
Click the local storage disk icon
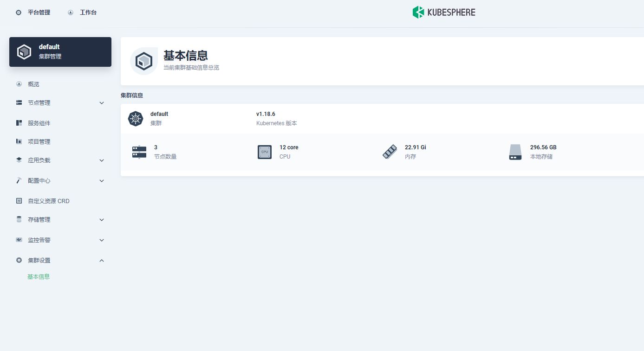pos(515,152)
